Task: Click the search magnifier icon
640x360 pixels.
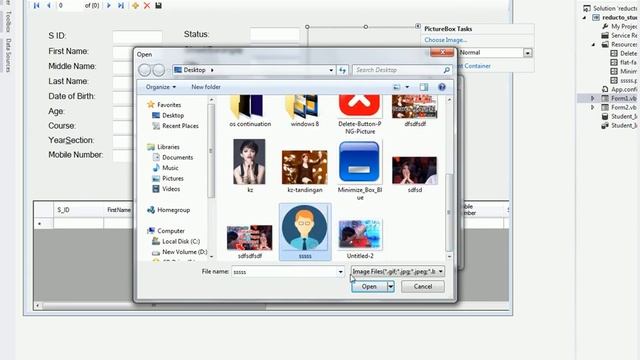Action: tap(447, 70)
